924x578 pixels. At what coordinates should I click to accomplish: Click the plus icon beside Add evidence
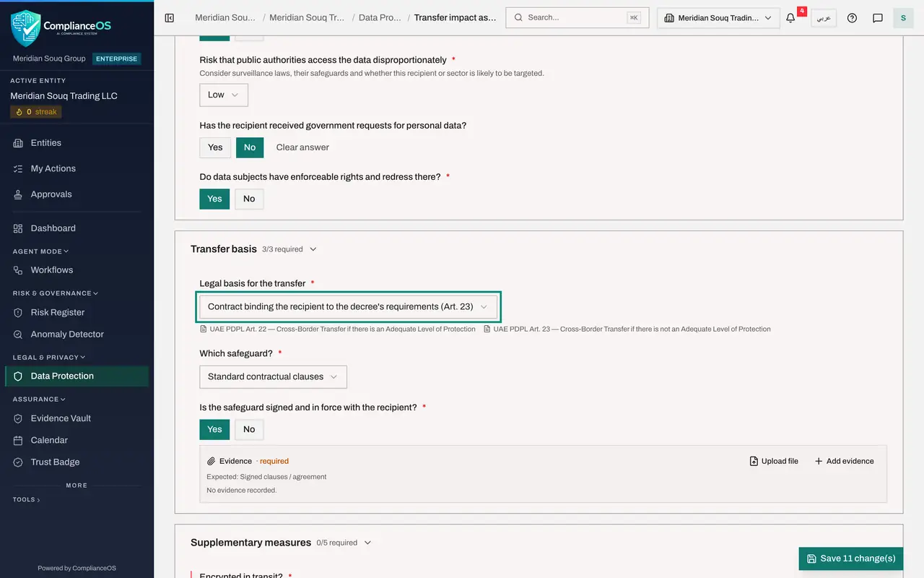point(819,461)
